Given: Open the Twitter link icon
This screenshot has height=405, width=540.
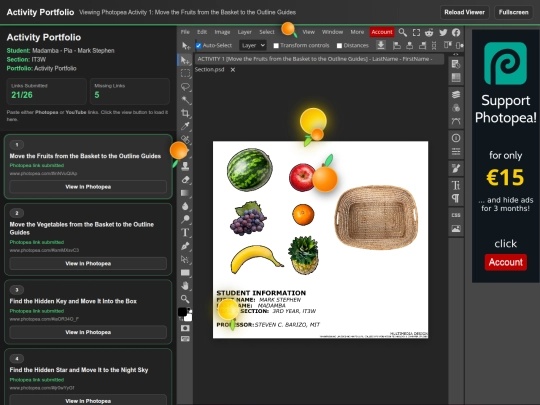Looking at the screenshot, I should (x=443, y=32).
